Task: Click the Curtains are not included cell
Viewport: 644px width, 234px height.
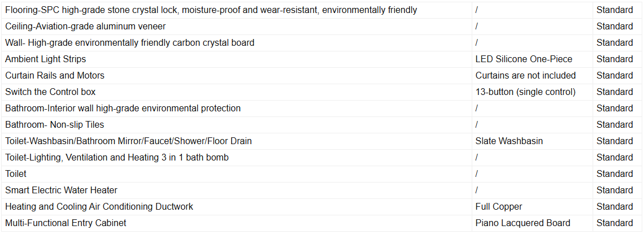Action: [525, 76]
